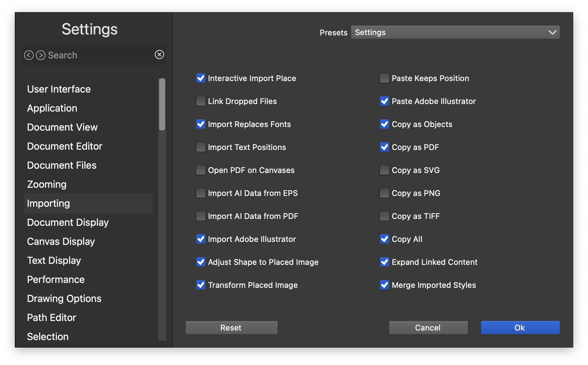Enable Paste Keeps Position checkbox
Screen dimensions: 588x365
384,78
